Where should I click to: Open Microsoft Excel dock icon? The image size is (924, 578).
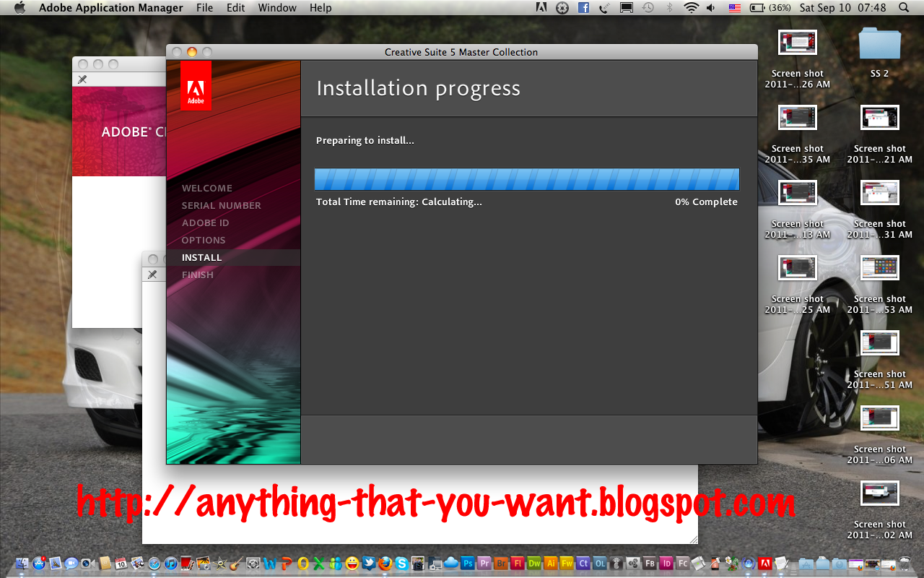click(x=319, y=564)
